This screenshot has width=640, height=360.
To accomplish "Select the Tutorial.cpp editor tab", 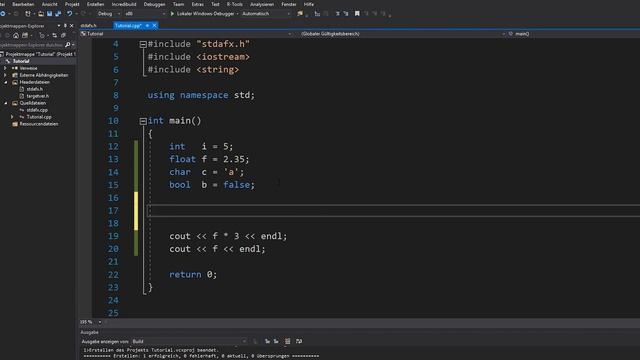I will pos(128,25).
